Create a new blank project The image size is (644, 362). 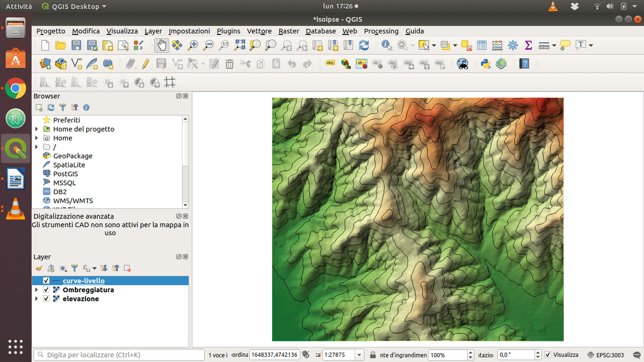tap(45, 45)
